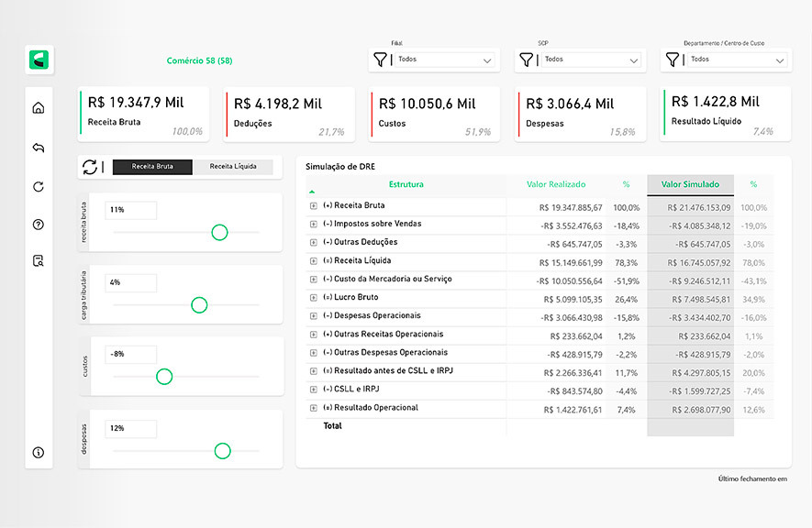Screen dimensions: 812x528
Task: Sort by the Valor Realizado column header
Action: [x=556, y=184]
